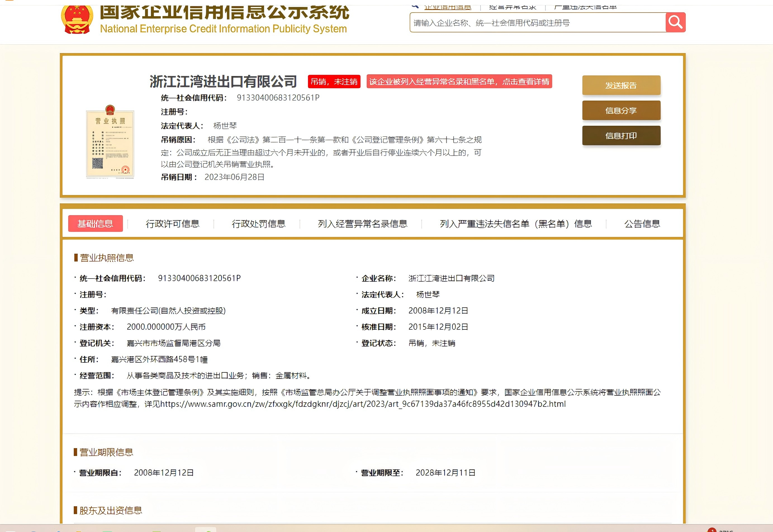Click the 信息打印 button
Screen dimensions: 773x532
click(621, 135)
